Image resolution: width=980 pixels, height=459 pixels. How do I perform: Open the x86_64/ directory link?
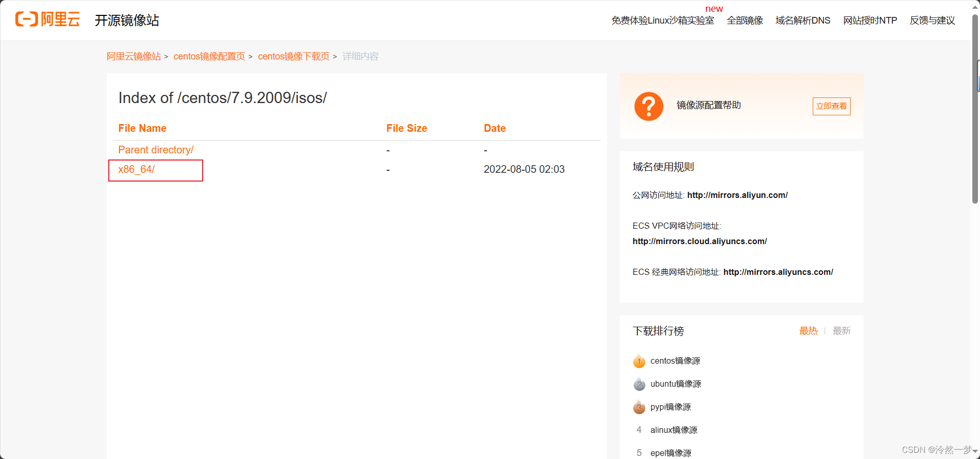[136, 169]
